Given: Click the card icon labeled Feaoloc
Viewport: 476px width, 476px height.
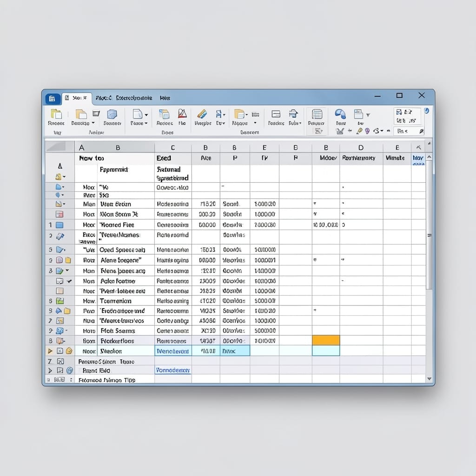Looking at the screenshot, I should coord(276,114).
